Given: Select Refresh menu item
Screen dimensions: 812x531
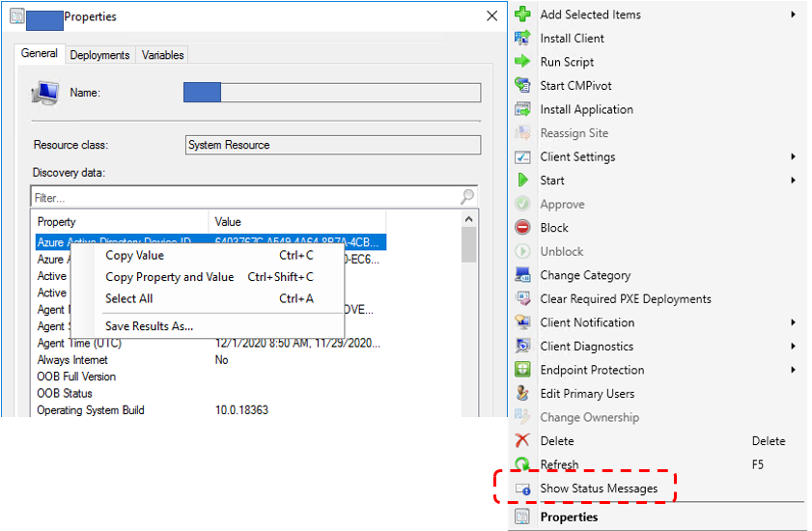Looking at the screenshot, I should click(559, 464).
